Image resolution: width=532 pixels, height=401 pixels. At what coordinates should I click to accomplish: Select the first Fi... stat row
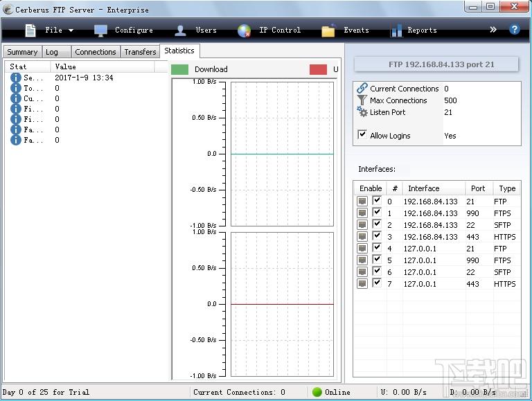click(x=87, y=109)
